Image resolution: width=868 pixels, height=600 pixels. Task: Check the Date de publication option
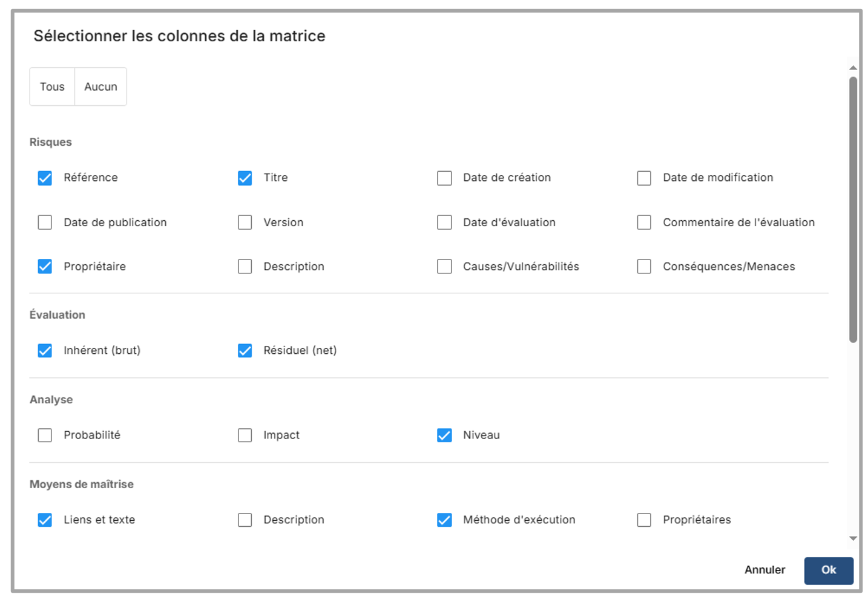45,223
